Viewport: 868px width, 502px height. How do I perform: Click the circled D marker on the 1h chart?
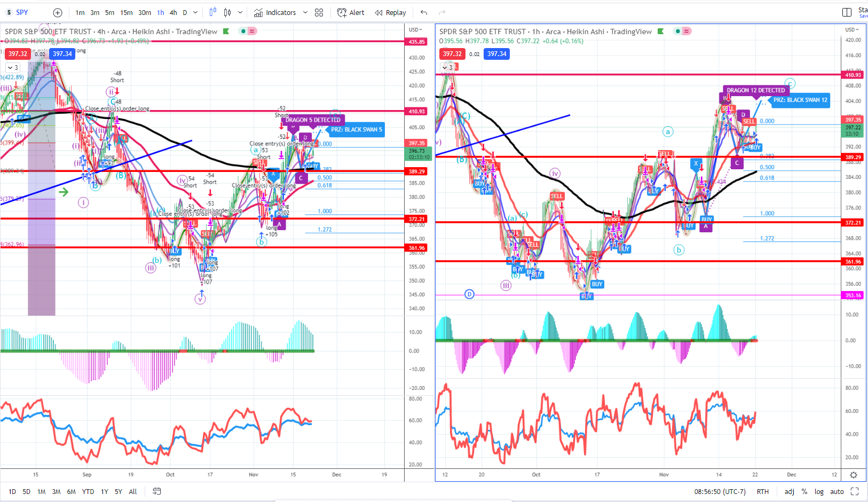pos(469,294)
